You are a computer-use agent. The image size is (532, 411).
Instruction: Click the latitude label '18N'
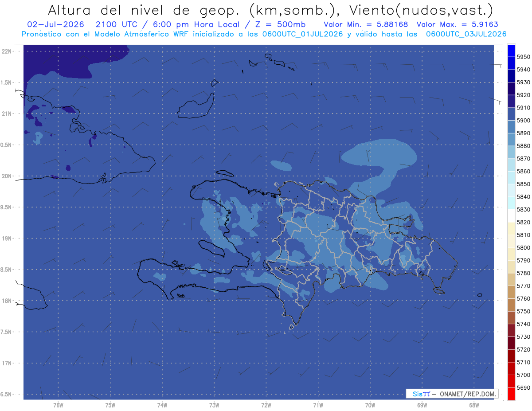tap(7, 301)
